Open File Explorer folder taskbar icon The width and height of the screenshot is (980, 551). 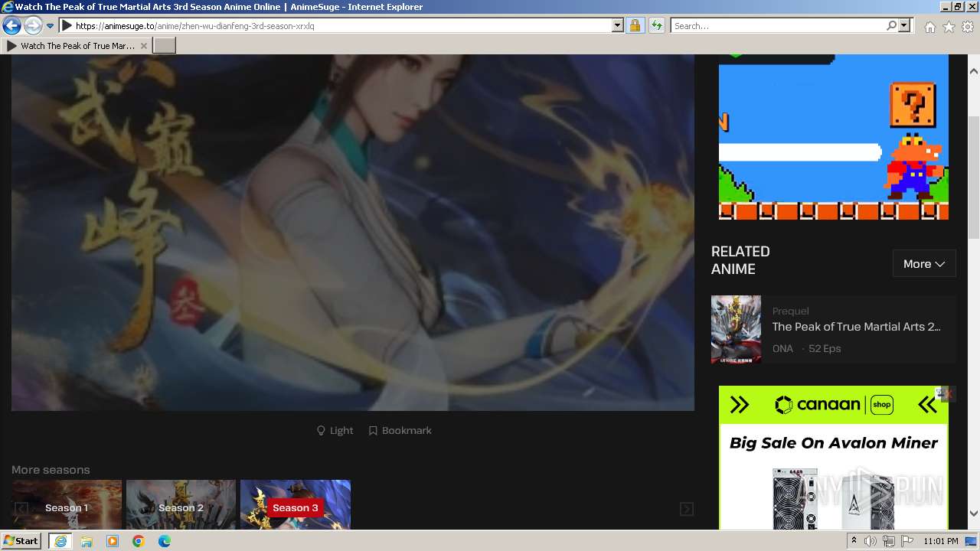pos(87,541)
